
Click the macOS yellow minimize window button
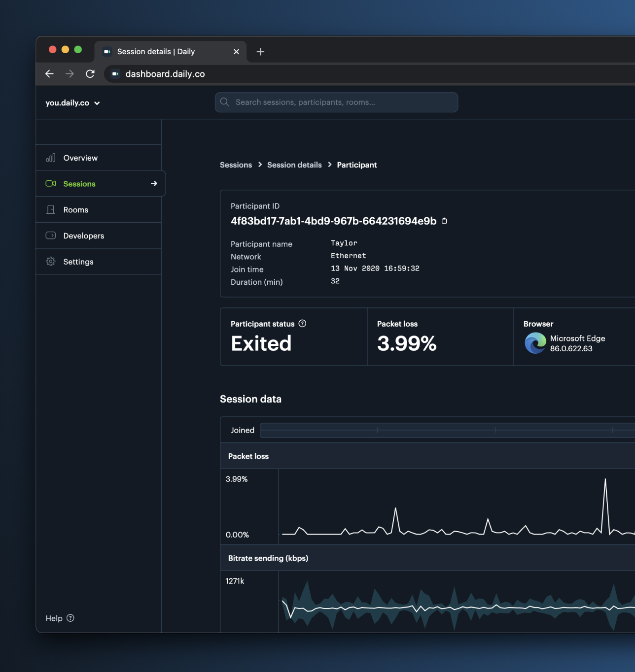[x=65, y=49]
